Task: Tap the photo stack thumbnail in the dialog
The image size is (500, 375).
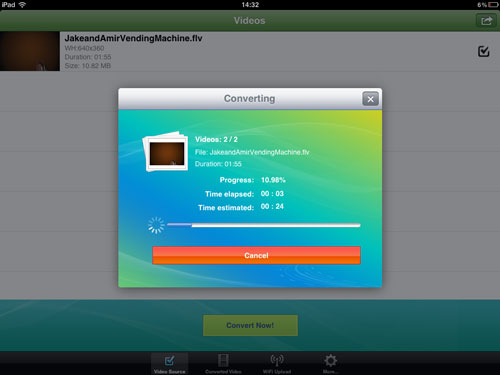Action: click(x=165, y=152)
